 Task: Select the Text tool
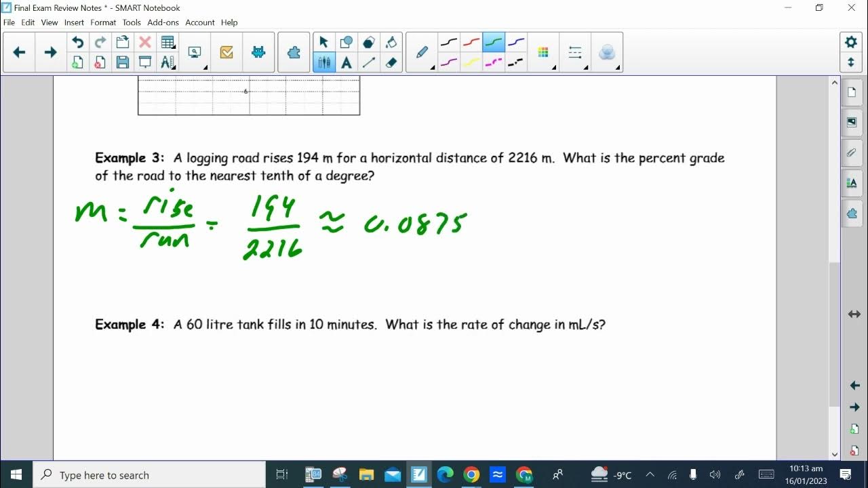click(x=346, y=62)
